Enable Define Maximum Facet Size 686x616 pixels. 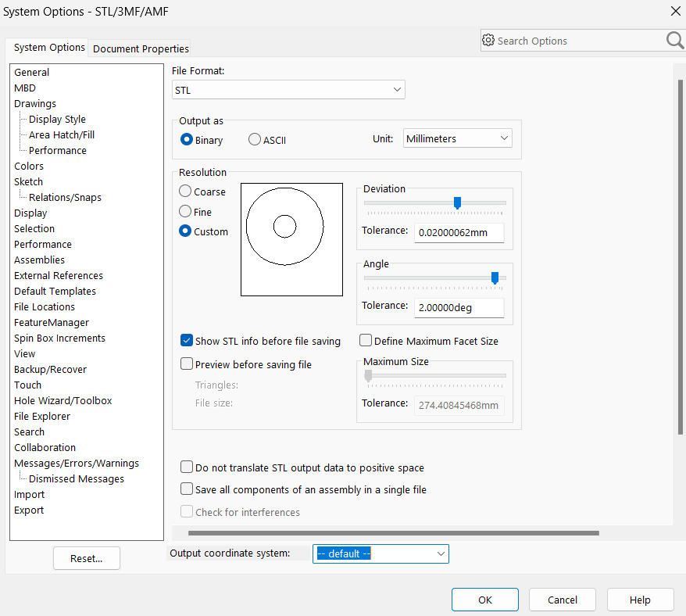coord(366,341)
